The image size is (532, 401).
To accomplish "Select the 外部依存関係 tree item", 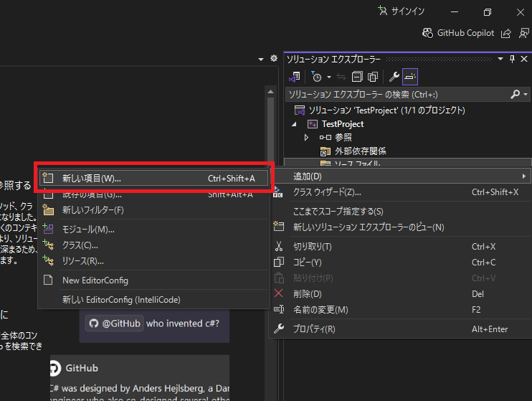I will [x=361, y=151].
